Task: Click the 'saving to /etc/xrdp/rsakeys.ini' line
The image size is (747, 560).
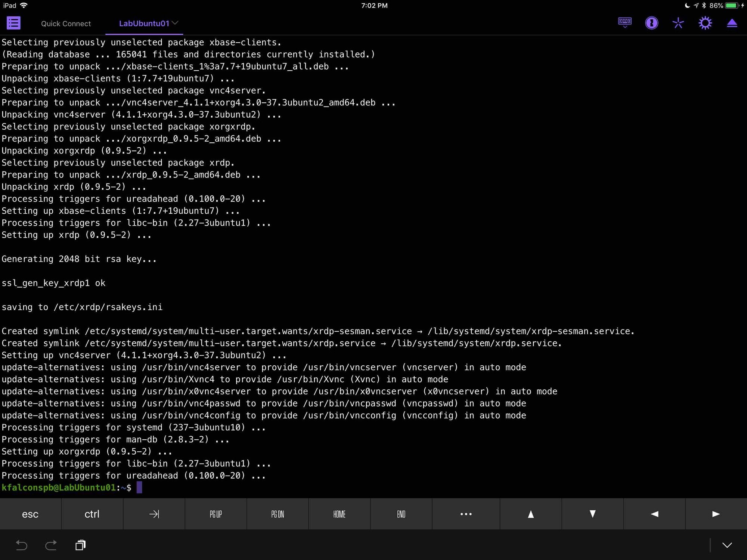Action: point(82,307)
